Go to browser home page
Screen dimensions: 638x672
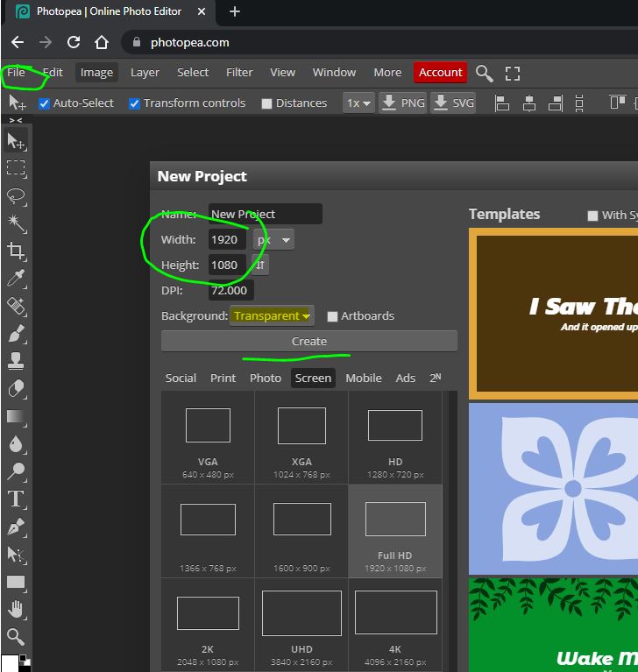(x=102, y=42)
